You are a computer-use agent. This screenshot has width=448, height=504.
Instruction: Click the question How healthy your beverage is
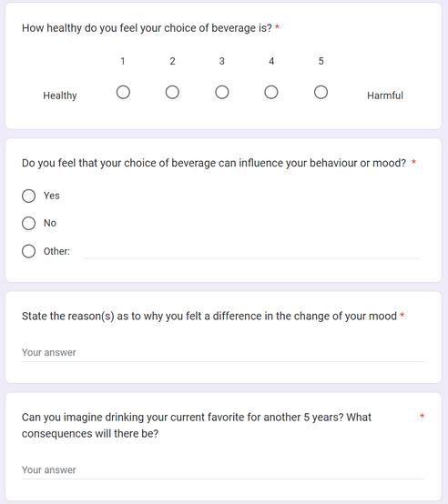[147, 28]
